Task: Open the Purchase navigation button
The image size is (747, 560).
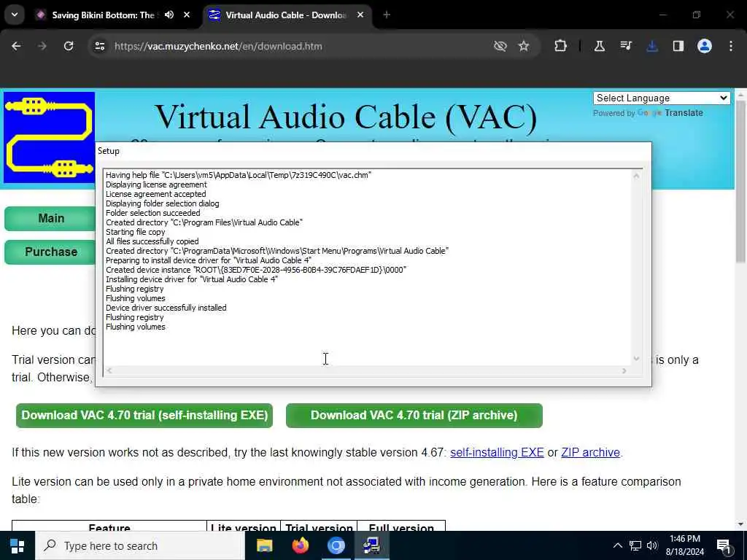Action: tap(51, 252)
